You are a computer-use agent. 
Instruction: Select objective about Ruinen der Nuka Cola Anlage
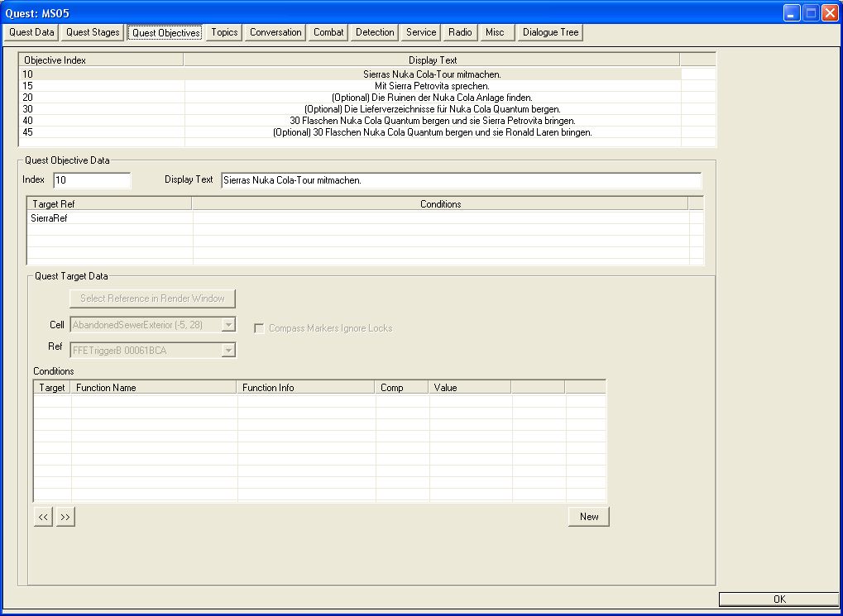pos(368,98)
